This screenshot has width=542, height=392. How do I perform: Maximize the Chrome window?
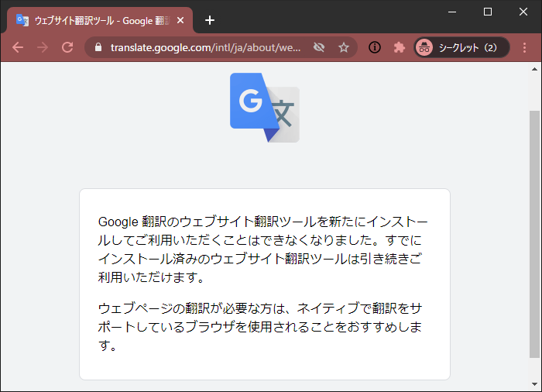[x=487, y=12]
